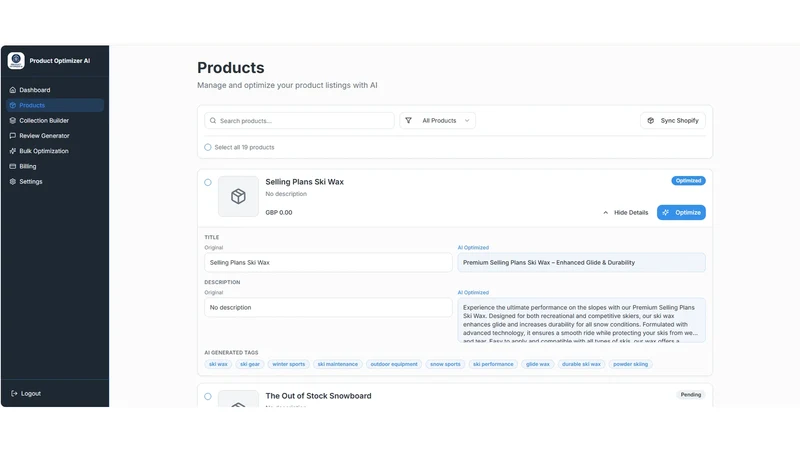The width and height of the screenshot is (800, 450).
Task: Focus the Search products field
Action: click(299, 121)
